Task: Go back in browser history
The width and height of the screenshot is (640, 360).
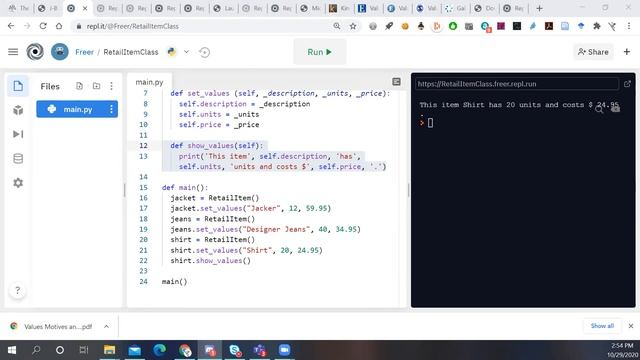Action: [11, 26]
